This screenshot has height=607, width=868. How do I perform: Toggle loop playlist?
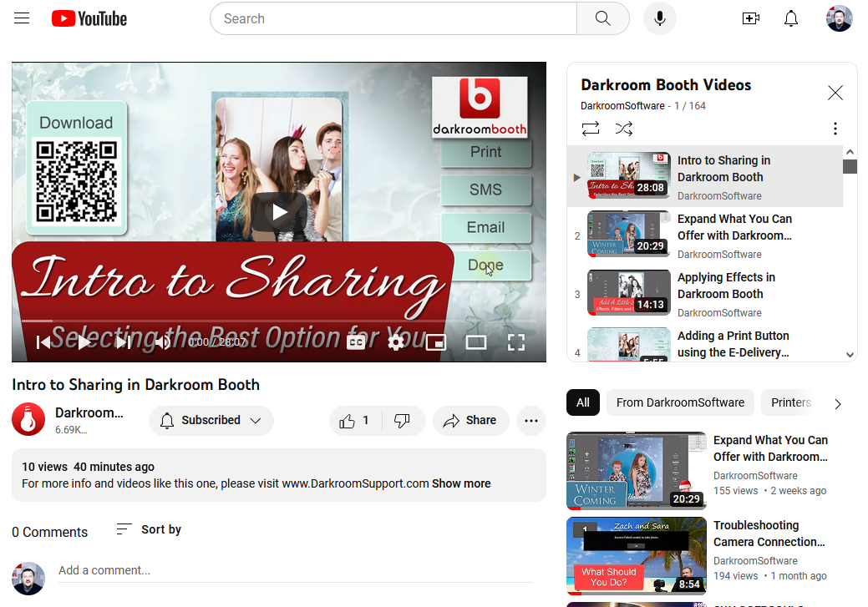point(591,129)
